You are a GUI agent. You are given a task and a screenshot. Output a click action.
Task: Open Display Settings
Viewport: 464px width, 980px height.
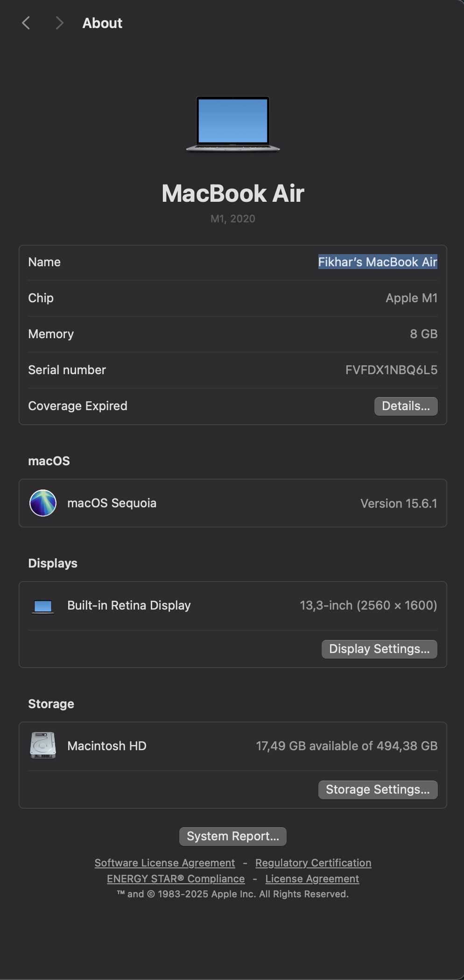point(379,649)
